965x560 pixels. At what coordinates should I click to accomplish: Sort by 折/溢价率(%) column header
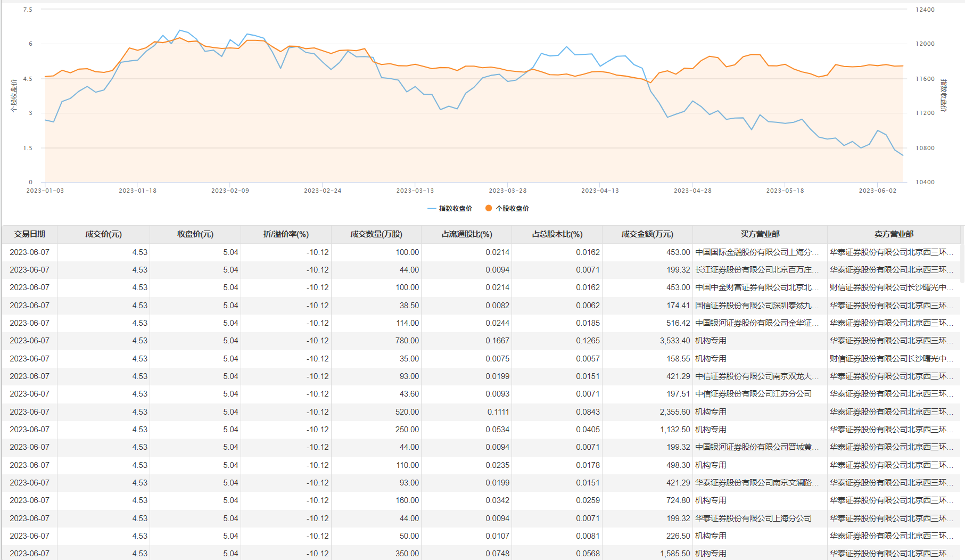(286, 234)
